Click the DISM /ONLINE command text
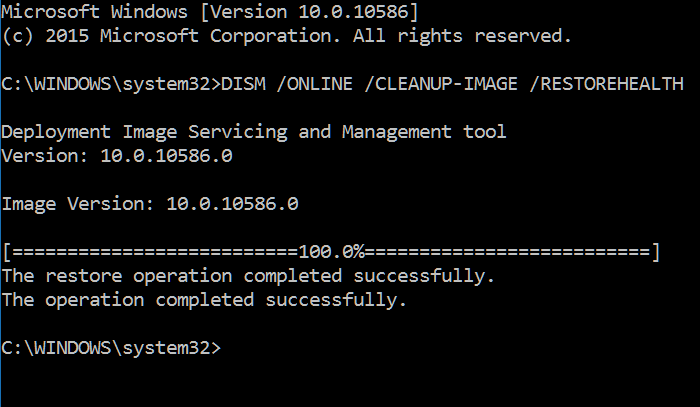Viewport: 700px width, 407px height. 452,84
